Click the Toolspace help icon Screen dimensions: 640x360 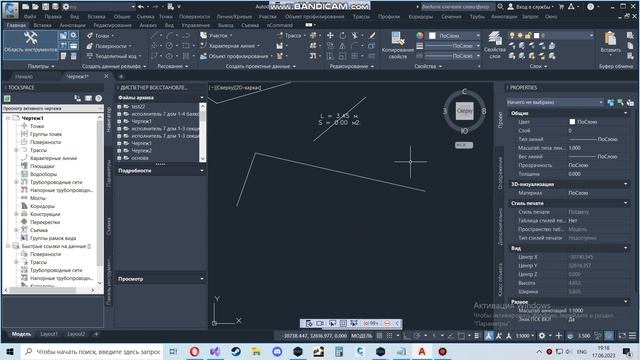98,98
